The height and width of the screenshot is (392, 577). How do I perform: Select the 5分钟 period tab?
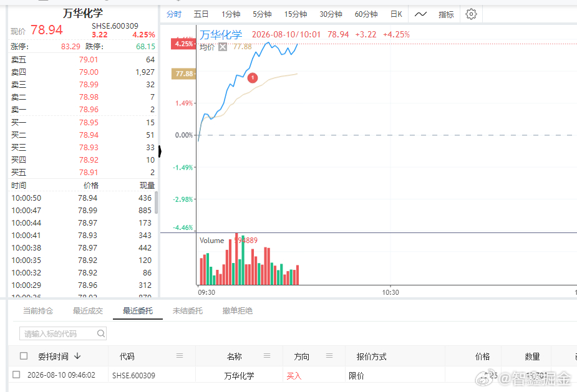coord(262,14)
